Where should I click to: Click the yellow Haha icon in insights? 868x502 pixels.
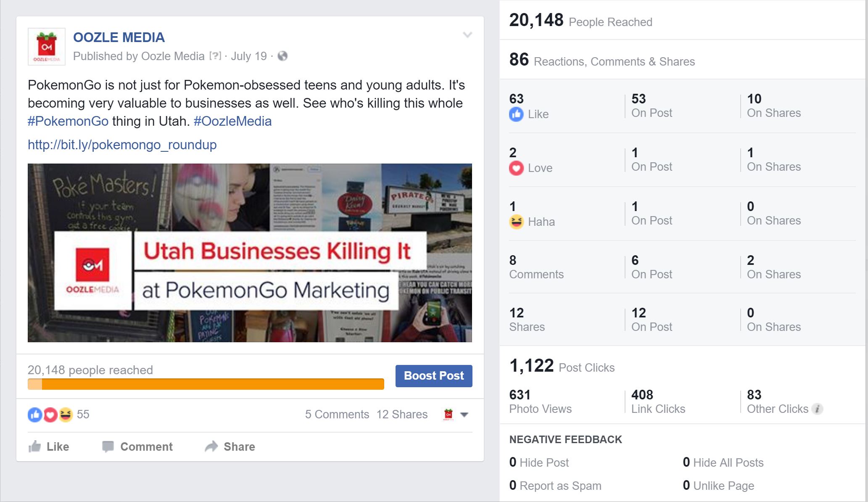(x=516, y=222)
